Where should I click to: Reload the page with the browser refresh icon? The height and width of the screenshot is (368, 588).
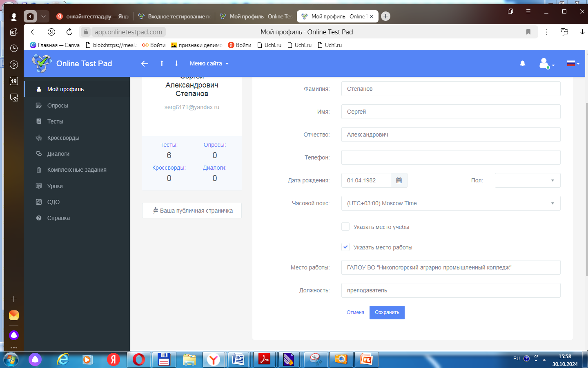(69, 32)
